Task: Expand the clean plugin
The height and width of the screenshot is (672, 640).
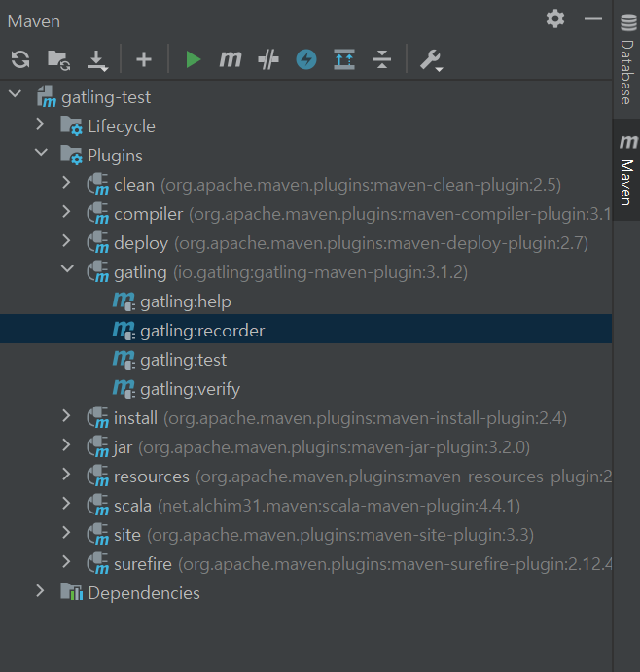Action: tap(66, 183)
